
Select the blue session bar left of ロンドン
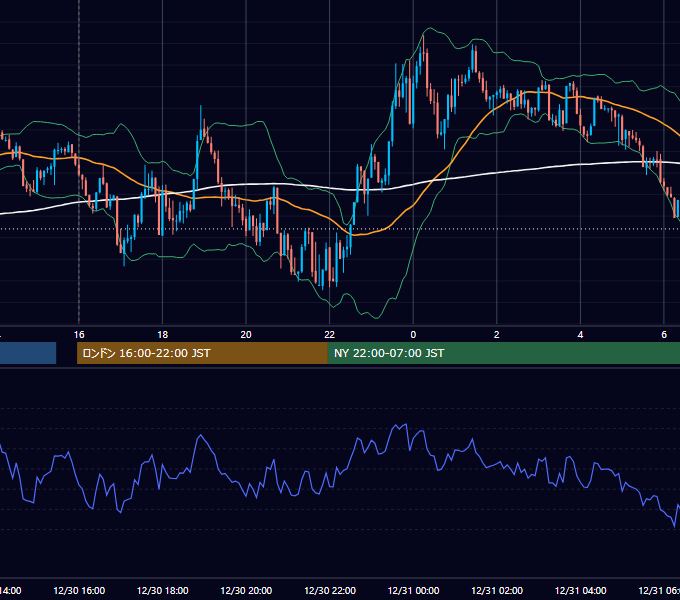coord(28,353)
